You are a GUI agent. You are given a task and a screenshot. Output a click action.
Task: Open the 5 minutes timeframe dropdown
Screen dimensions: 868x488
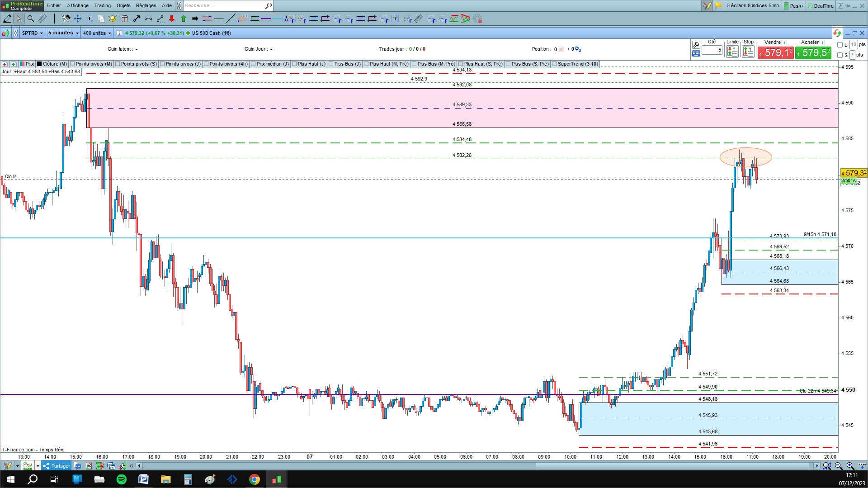tap(63, 33)
